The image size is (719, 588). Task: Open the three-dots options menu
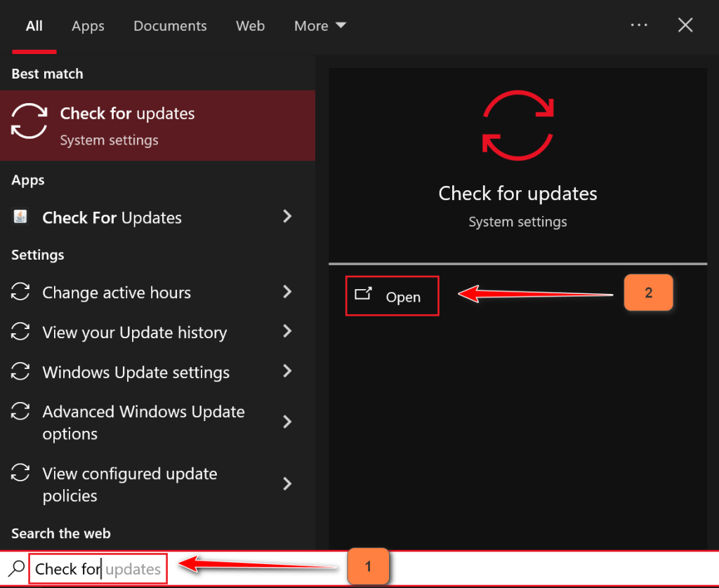tap(639, 25)
